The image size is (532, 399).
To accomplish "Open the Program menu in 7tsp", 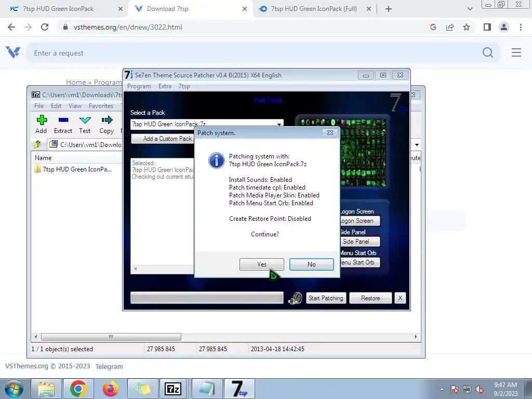I will coord(139,86).
